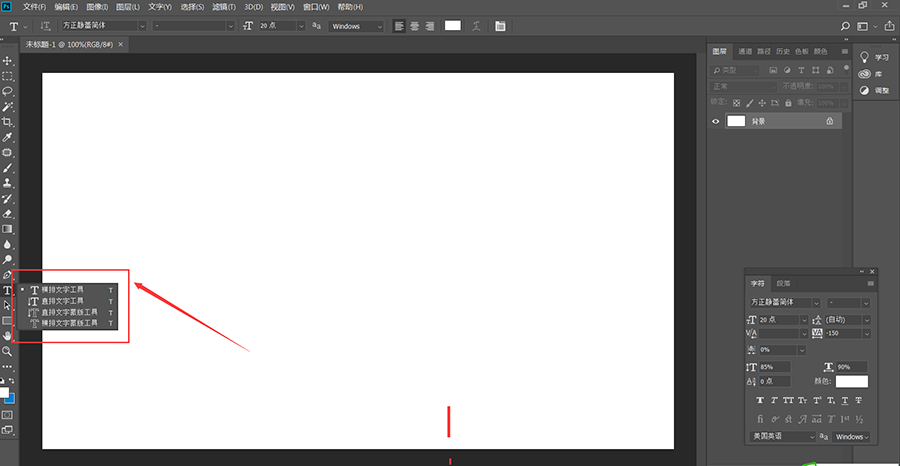This screenshot has width=900, height=466.
Task: Toggle left align text in options bar
Action: [399, 26]
